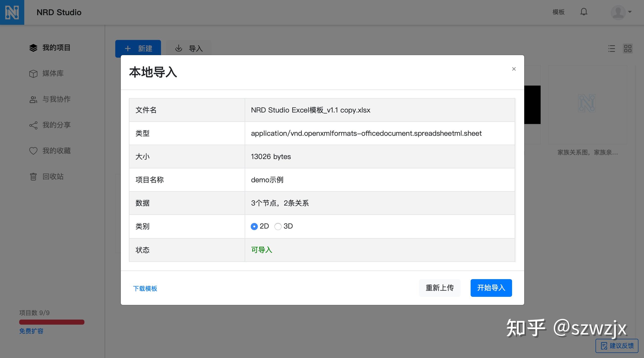Open the 媒体库 media library icon
Screen dimensions: 644x358
34,74
